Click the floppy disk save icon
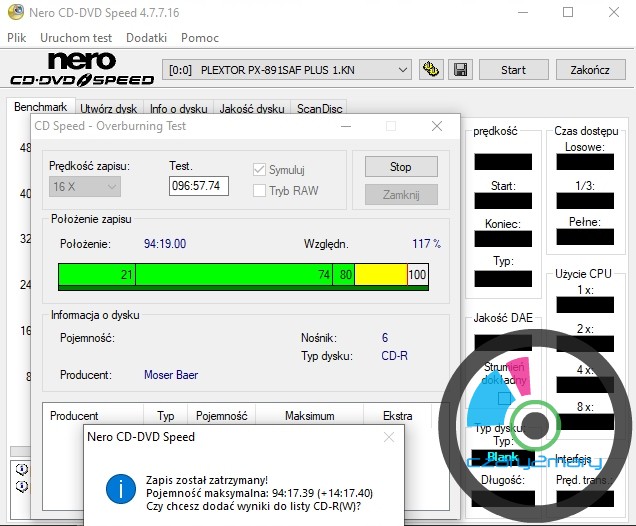 [461, 70]
